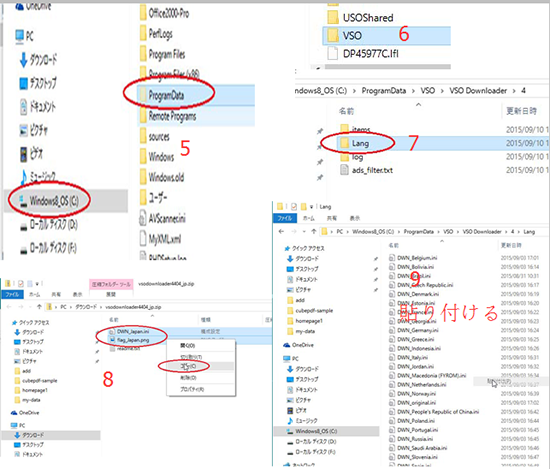Open the ファイル tab in the zip window
The height and width of the screenshot is (469, 550).
pos(13,294)
